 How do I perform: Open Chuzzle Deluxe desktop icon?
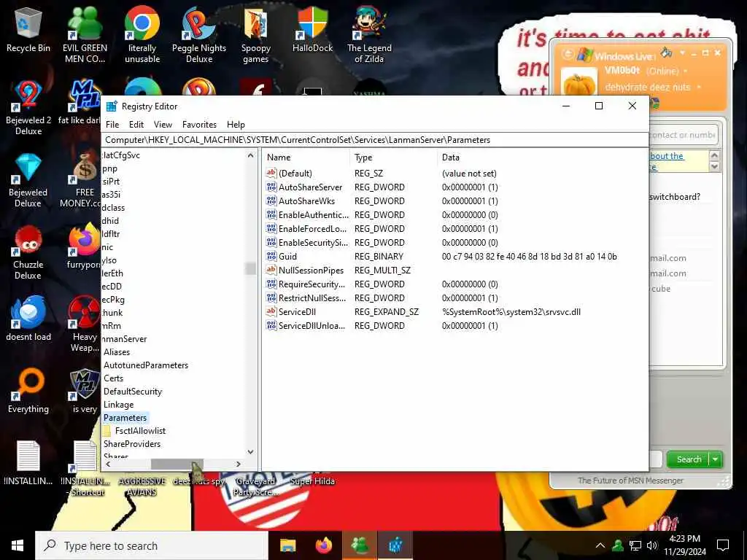[x=28, y=252]
